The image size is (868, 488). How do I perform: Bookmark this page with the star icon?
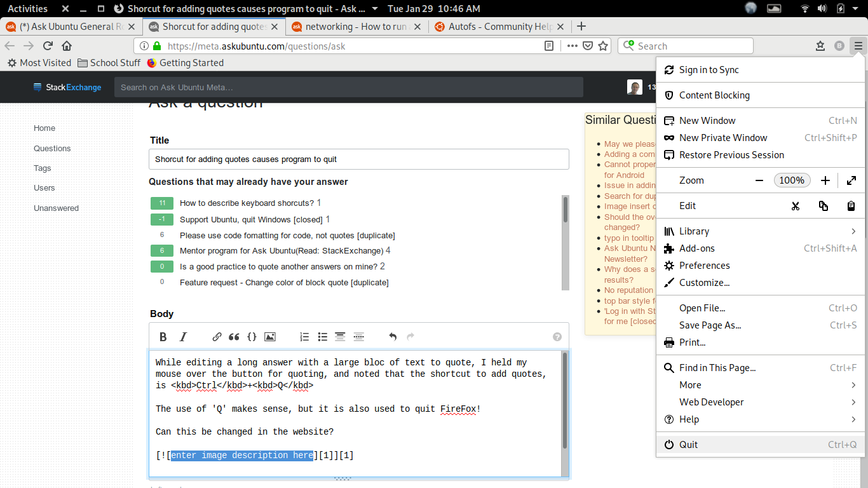click(x=603, y=46)
